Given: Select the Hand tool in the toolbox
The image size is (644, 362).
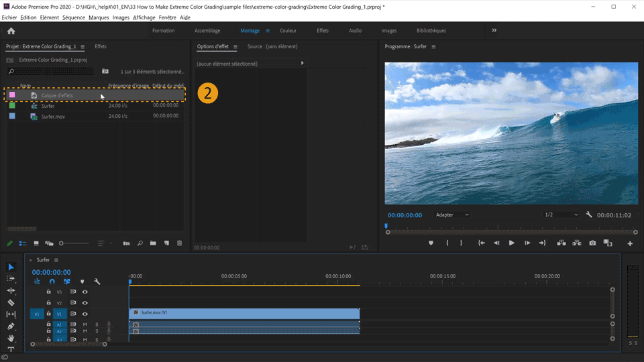Looking at the screenshot, I should point(11,339).
